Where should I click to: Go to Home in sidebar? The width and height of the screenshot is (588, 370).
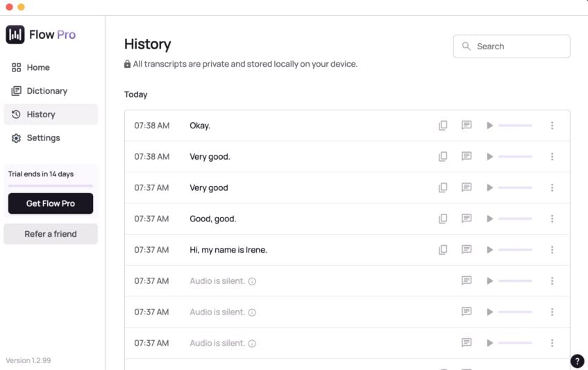tap(51, 67)
